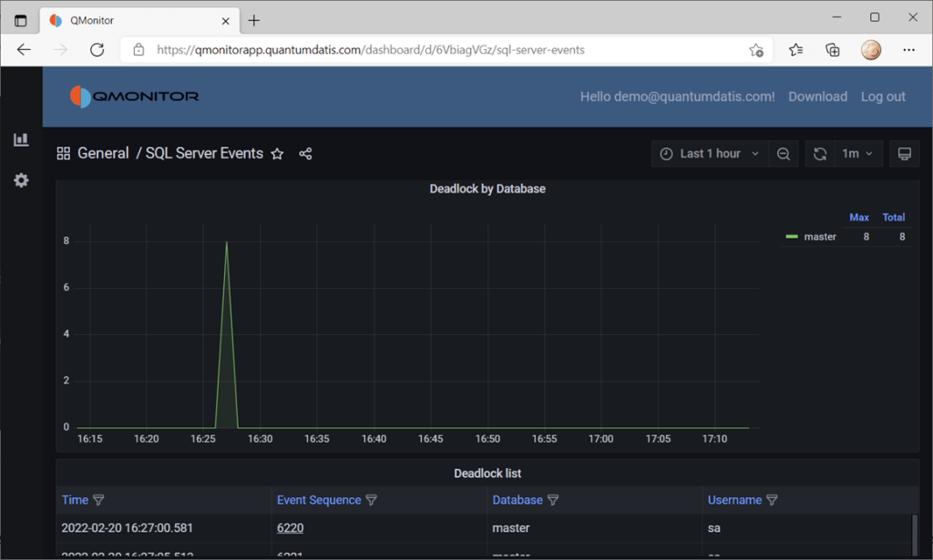Sort legend by Max column header
This screenshot has width=933, height=560.
click(858, 218)
